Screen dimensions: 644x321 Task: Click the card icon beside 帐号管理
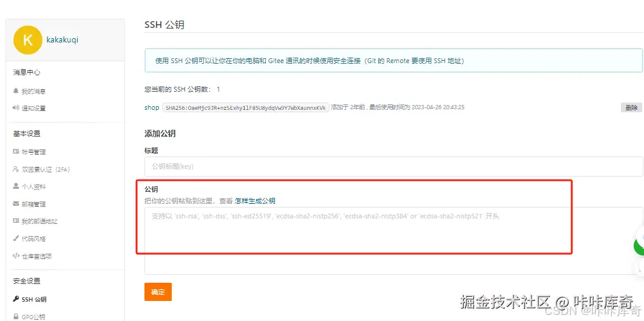(16, 152)
